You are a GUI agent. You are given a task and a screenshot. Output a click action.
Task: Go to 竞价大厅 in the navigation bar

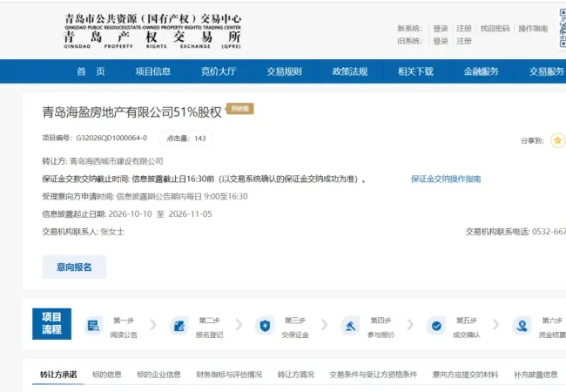click(219, 71)
